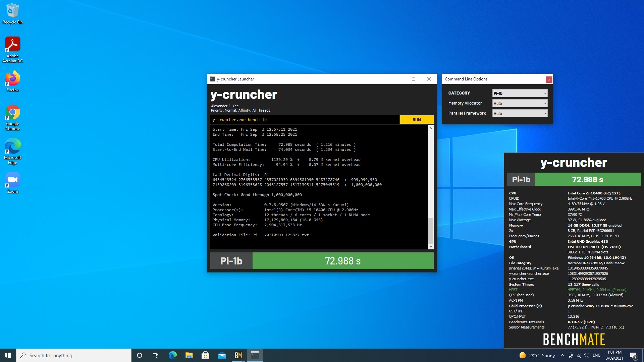644x362 pixels.
Task: Minimize the y-cruncher Launcher window
Action: click(x=398, y=79)
